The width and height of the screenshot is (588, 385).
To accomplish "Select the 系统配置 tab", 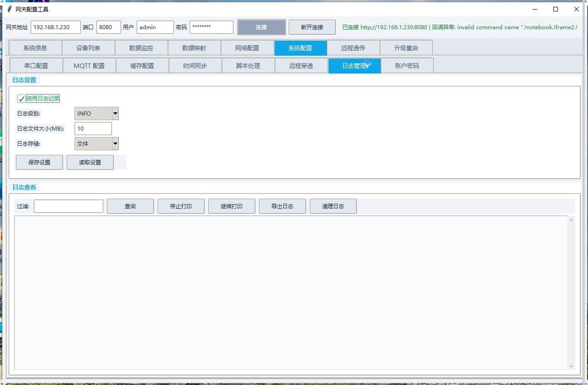I will click(301, 48).
